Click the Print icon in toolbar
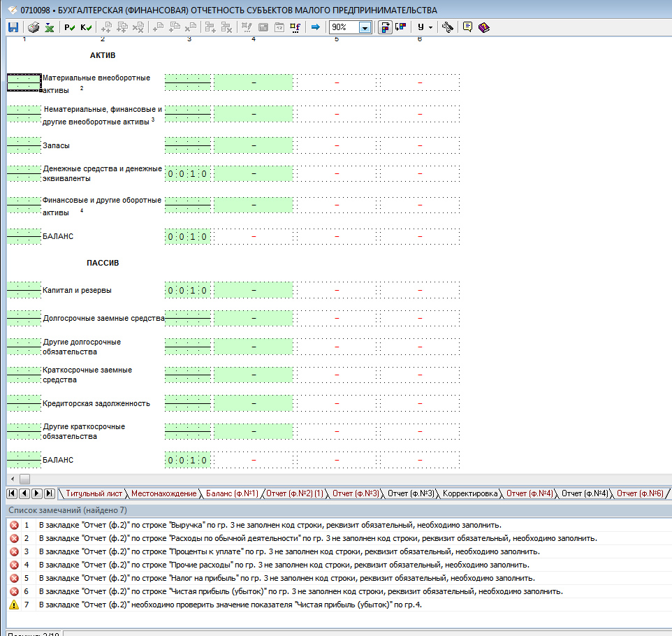The height and width of the screenshot is (636, 672). (x=34, y=27)
